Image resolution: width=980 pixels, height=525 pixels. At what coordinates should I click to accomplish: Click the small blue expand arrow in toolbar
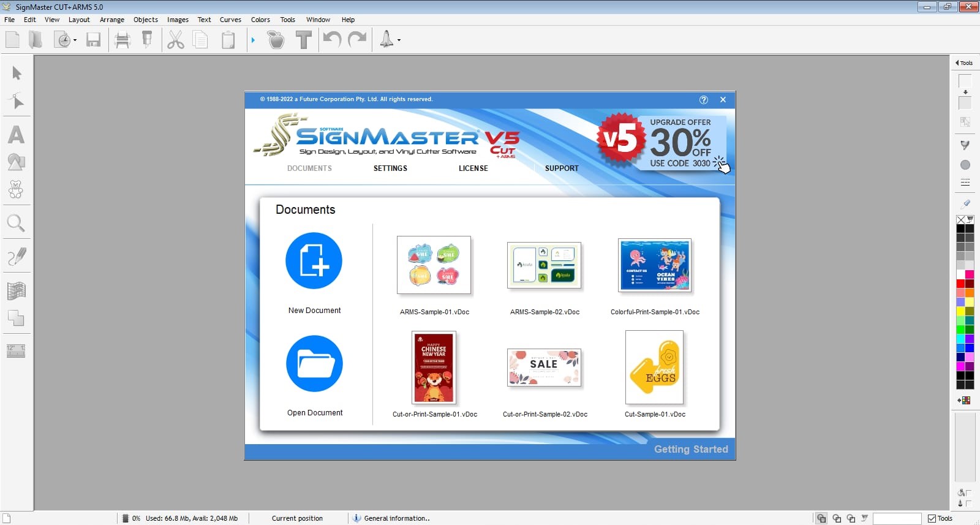[252, 40]
